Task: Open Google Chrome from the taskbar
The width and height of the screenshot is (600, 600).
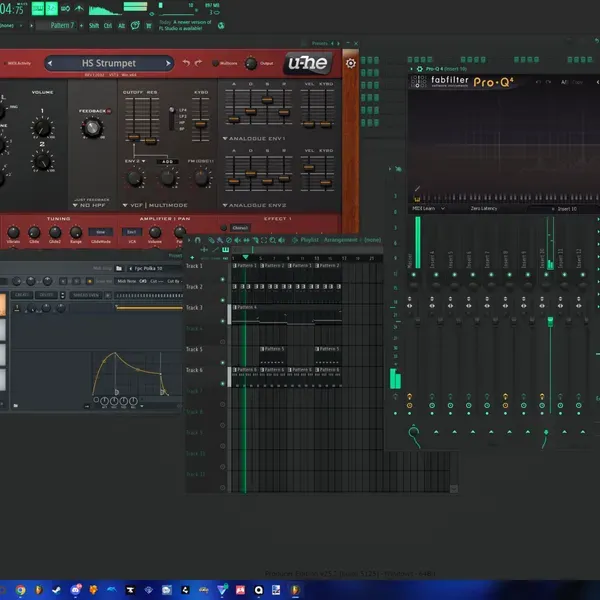Action: (20, 590)
